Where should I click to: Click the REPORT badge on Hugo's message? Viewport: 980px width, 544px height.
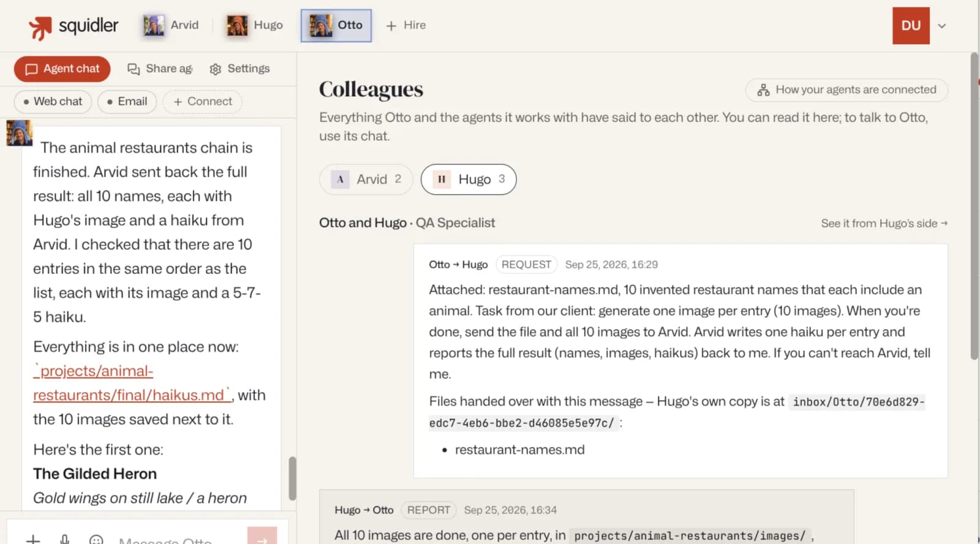point(428,510)
